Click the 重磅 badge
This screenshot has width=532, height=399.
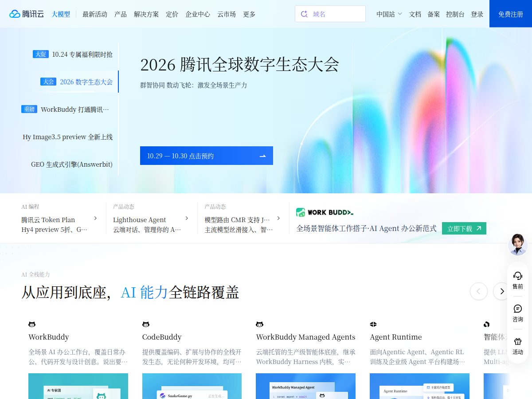[x=29, y=109]
